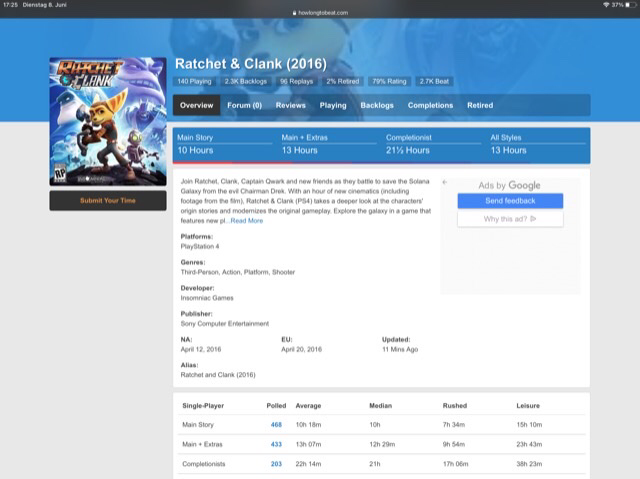
Task: Click the Ratchet & Clank cover art
Action: pos(108,122)
